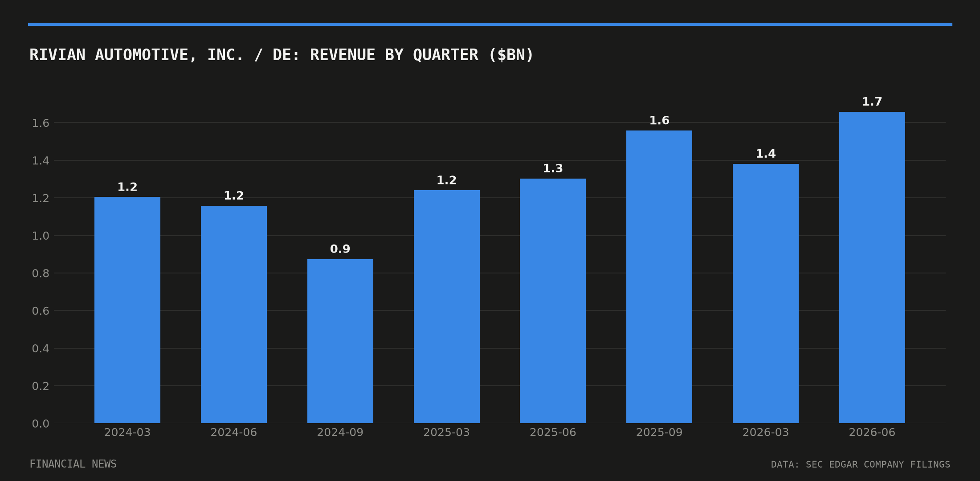
Task: Select the 2024-09 revenue bar
Action: 340,341
